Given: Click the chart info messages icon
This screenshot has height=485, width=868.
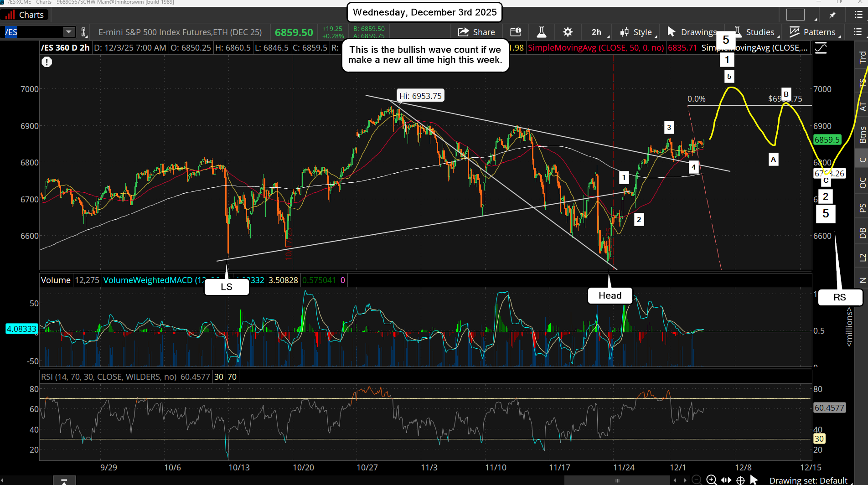Looking at the screenshot, I should 516,32.
